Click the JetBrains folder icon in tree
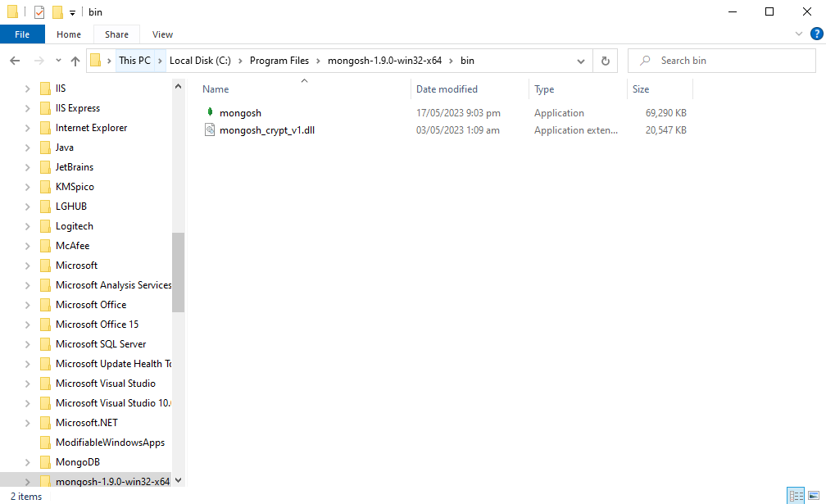826x504 pixels. pyautogui.click(x=45, y=167)
